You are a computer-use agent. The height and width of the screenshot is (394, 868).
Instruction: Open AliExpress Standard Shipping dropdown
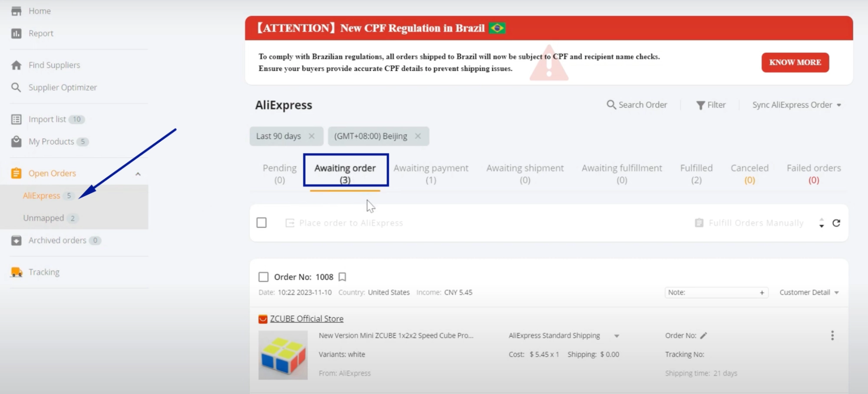pyautogui.click(x=617, y=336)
